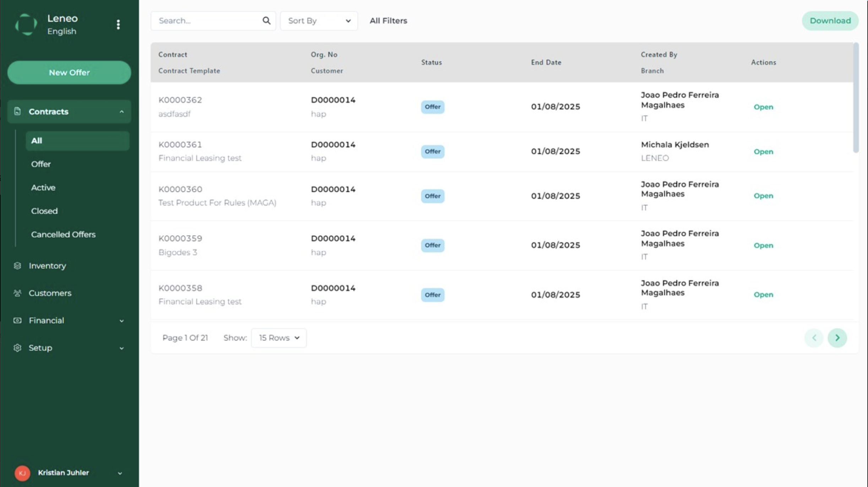Click the Inventory stack icon
The image size is (868, 487).
[17, 266]
